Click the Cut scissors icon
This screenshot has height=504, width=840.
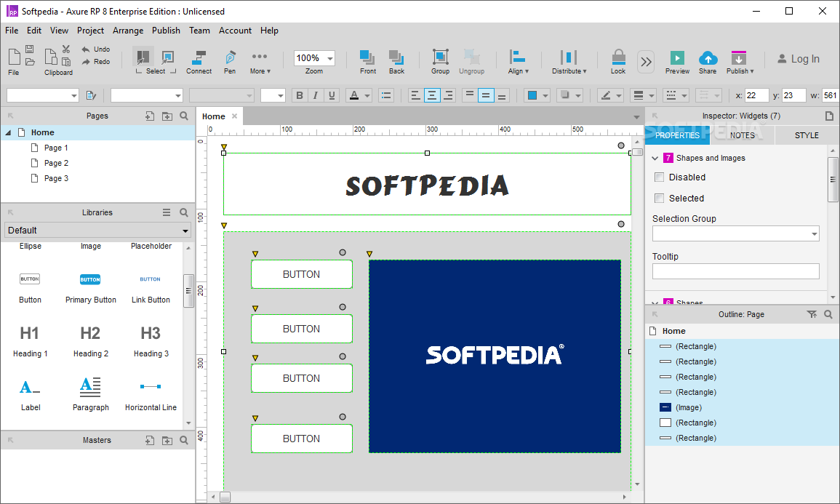(x=66, y=49)
